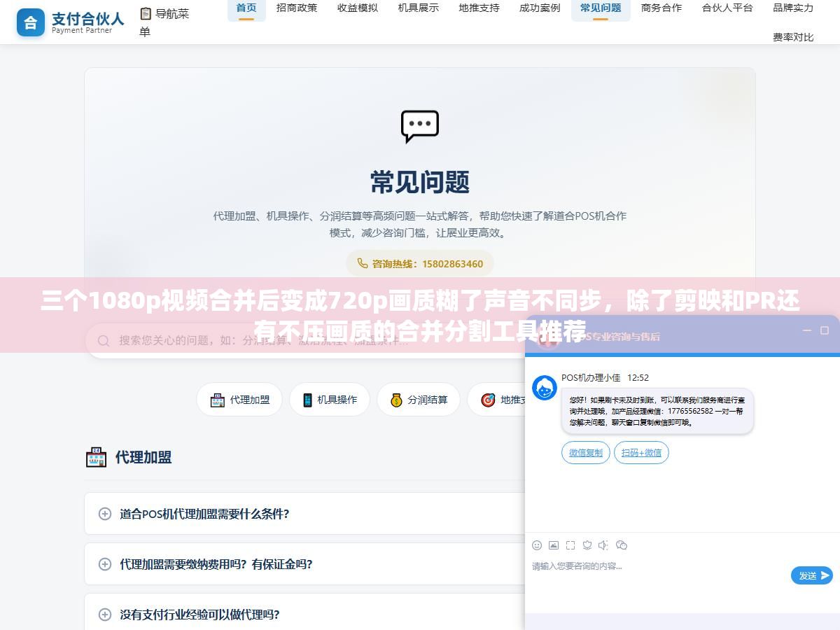Viewport: 840px width, 630px height.
Task: Toggle the chat sound speaker icon
Action: pyautogui.click(x=604, y=545)
